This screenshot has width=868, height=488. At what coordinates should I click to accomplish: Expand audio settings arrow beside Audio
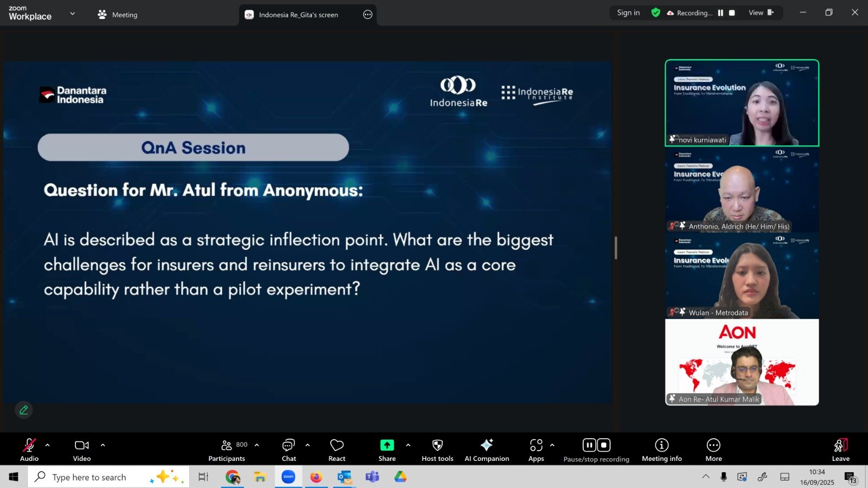[x=48, y=445]
